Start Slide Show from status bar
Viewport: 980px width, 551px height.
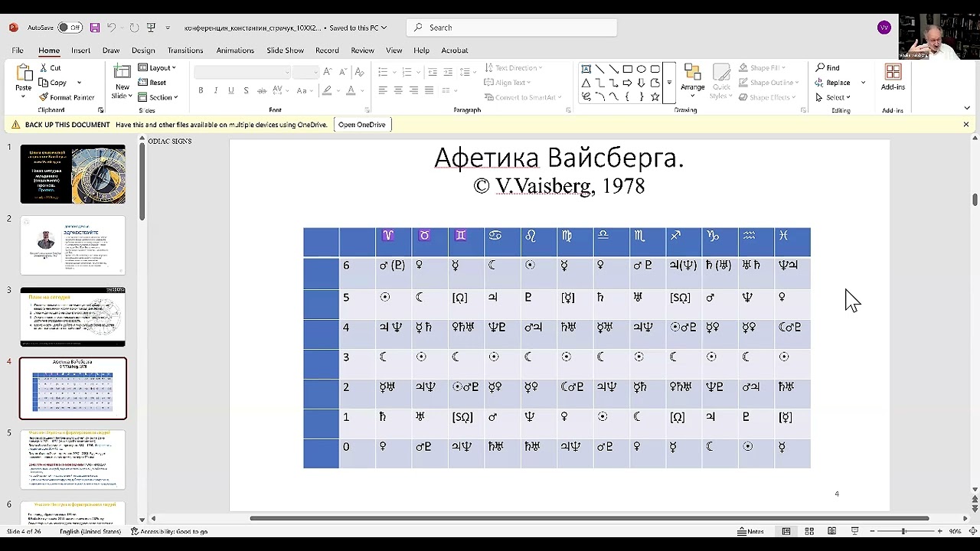pos(854,531)
